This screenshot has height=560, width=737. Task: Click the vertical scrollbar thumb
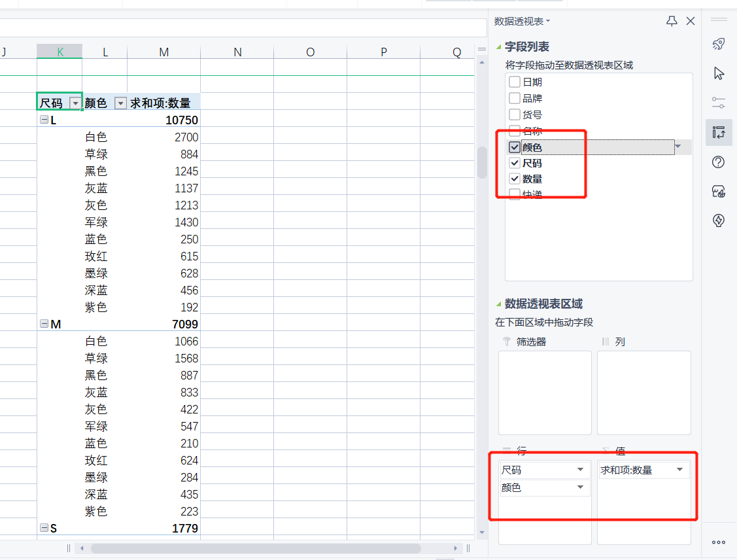pos(482,163)
